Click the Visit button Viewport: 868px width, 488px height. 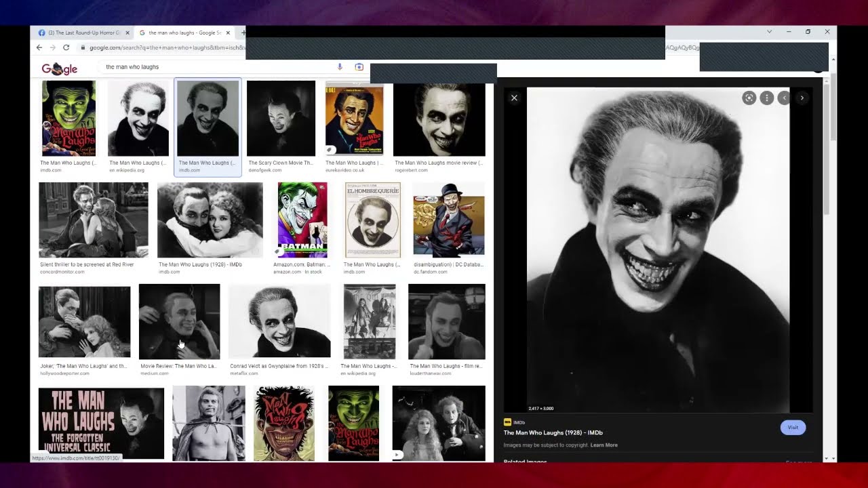[793, 428]
